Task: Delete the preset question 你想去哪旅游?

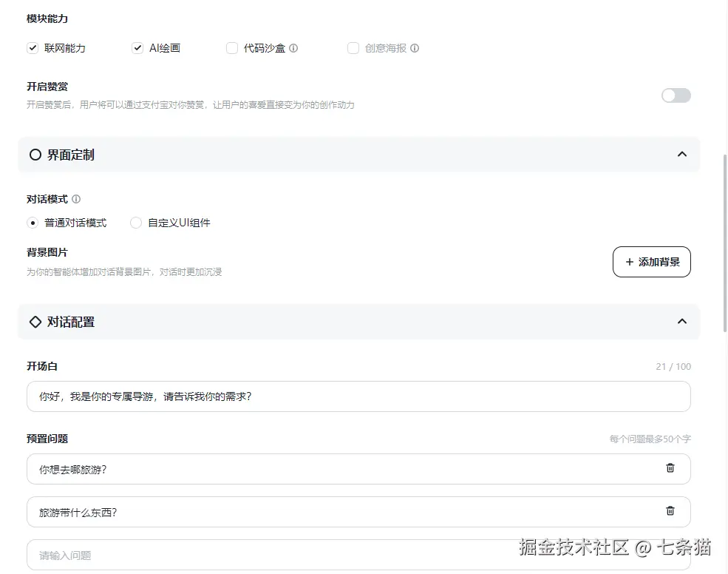Action: coord(670,468)
